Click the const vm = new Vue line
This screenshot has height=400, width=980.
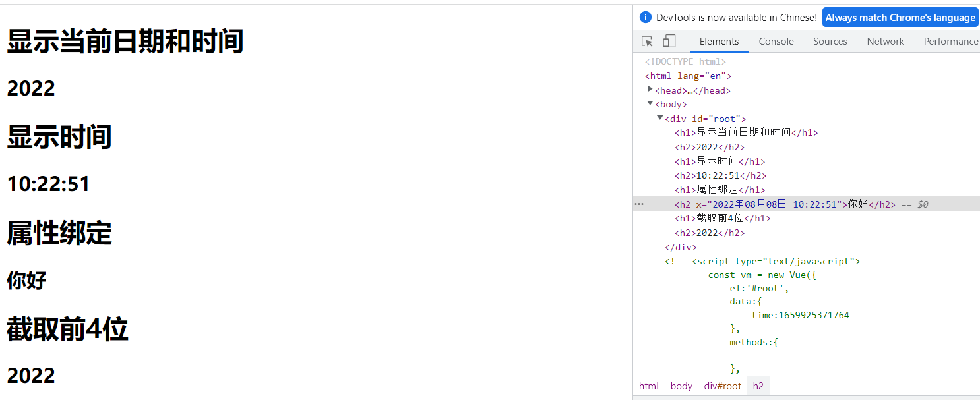click(x=762, y=275)
